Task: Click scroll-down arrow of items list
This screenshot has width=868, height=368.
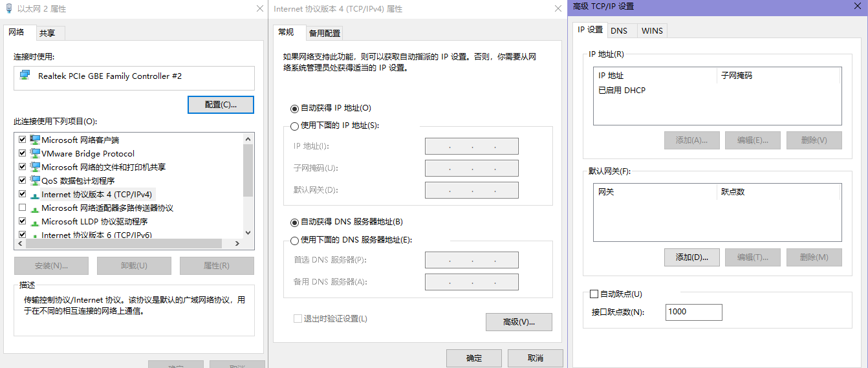Action: click(x=248, y=233)
